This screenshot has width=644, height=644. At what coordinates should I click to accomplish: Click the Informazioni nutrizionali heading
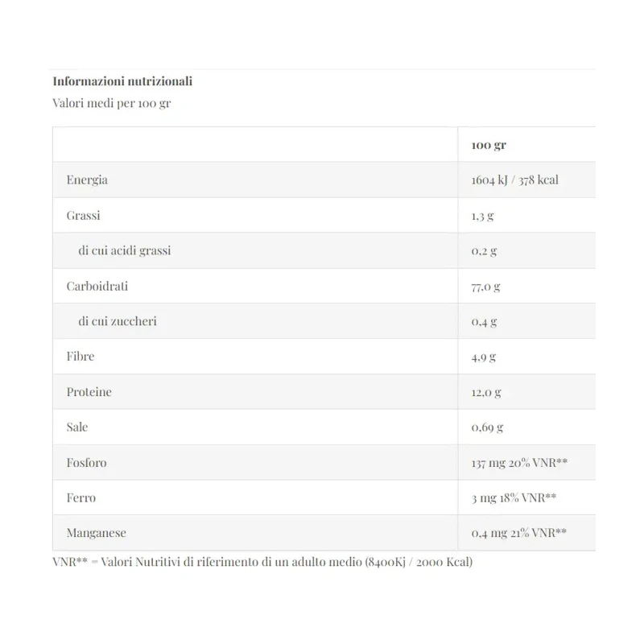click(122, 81)
